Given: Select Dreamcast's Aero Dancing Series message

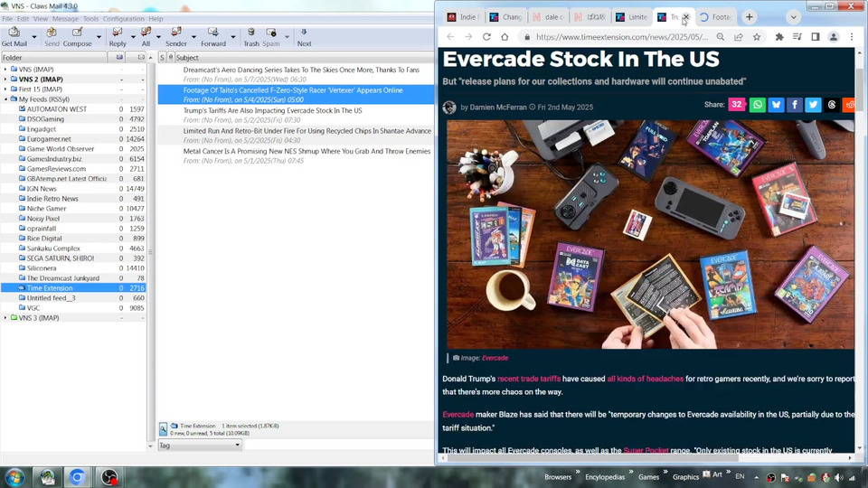Looking at the screenshot, I should point(296,75).
